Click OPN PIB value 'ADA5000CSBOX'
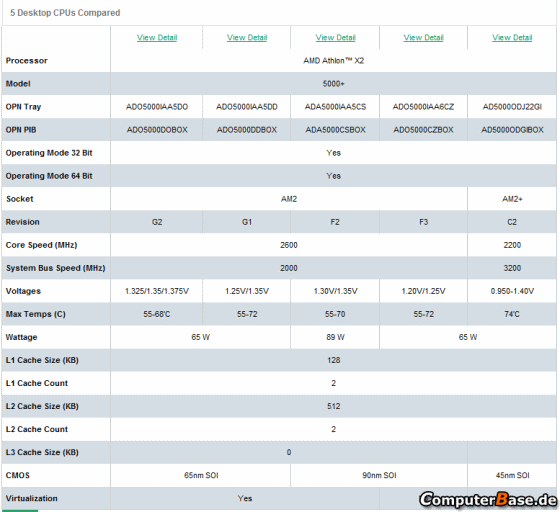560x512 pixels. point(335,130)
